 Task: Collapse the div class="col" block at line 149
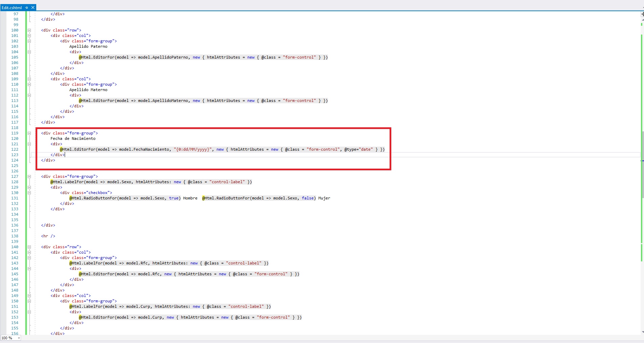click(x=29, y=296)
